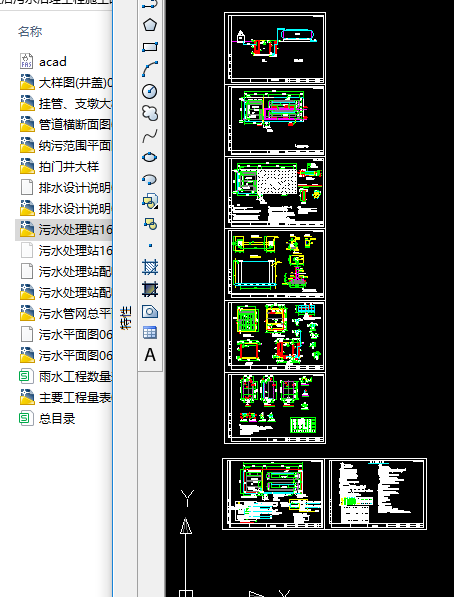Select the Polyline tool in draw toolbar

[150, 5]
